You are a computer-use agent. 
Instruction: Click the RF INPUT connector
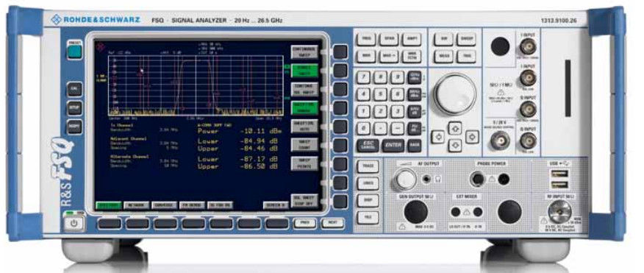(x=559, y=213)
